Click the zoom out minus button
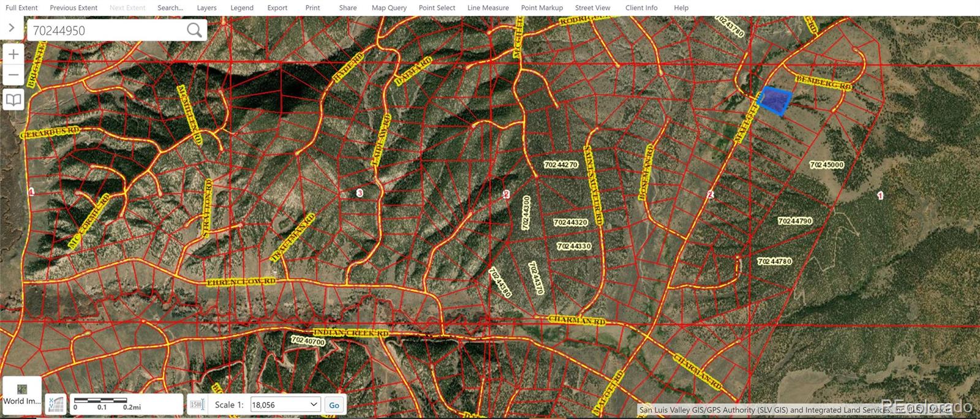 coord(13,76)
